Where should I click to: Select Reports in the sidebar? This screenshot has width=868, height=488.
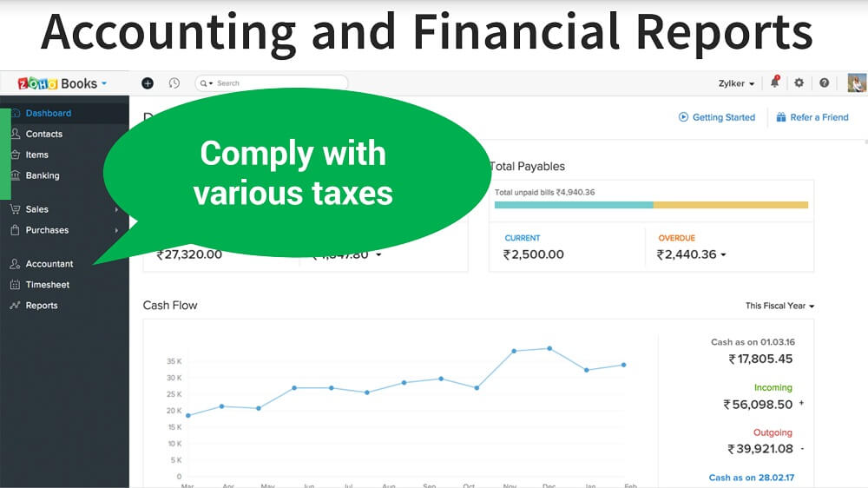[42, 306]
